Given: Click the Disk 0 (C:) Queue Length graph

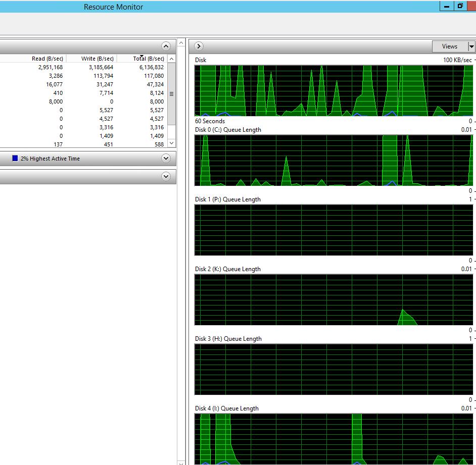Looking at the screenshot, I should [x=334, y=160].
